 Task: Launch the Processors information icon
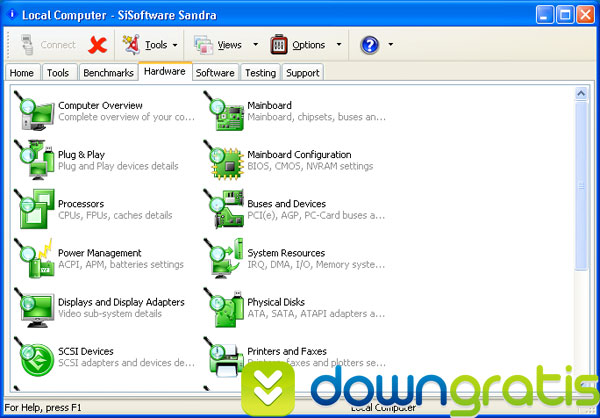coord(34,210)
